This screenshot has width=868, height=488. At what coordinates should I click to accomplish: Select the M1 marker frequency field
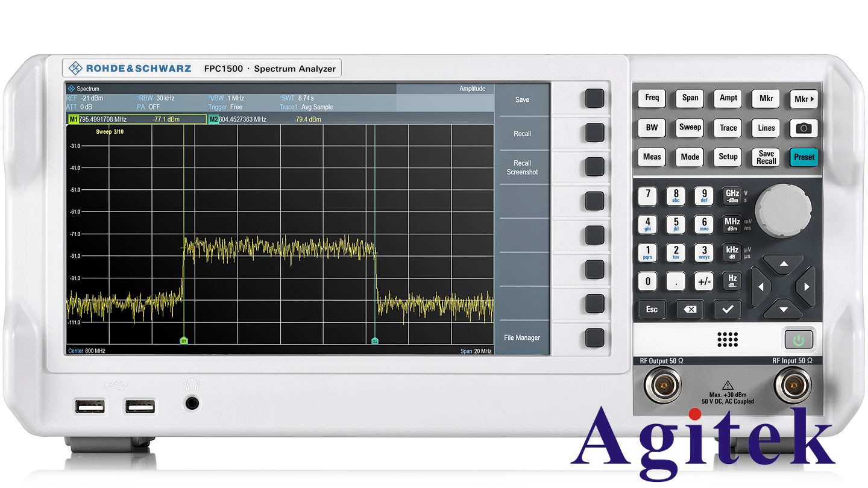(x=103, y=119)
